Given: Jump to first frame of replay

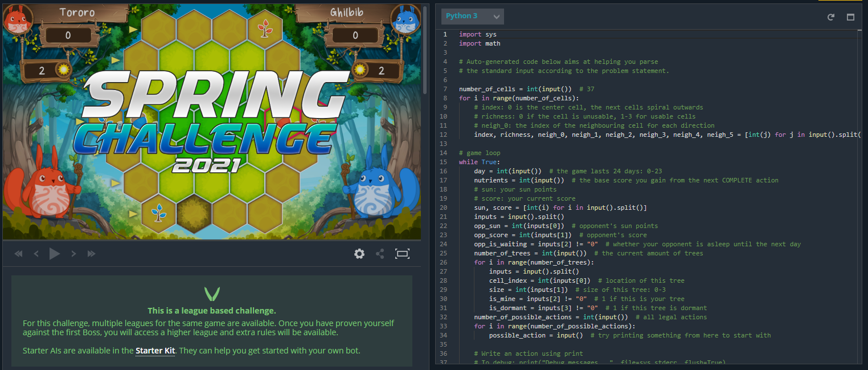Looking at the screenshot, I should (18, 254).
